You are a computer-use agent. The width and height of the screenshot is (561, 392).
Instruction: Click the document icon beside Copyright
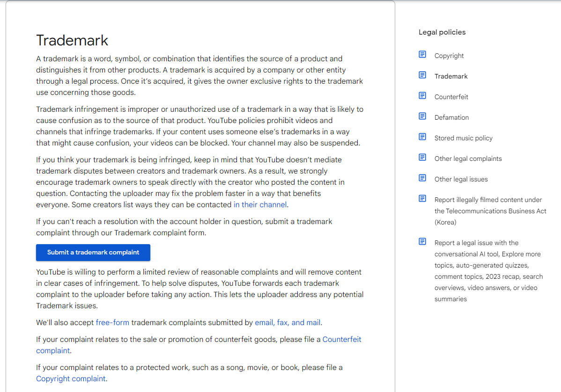click(x=422, y=54)
